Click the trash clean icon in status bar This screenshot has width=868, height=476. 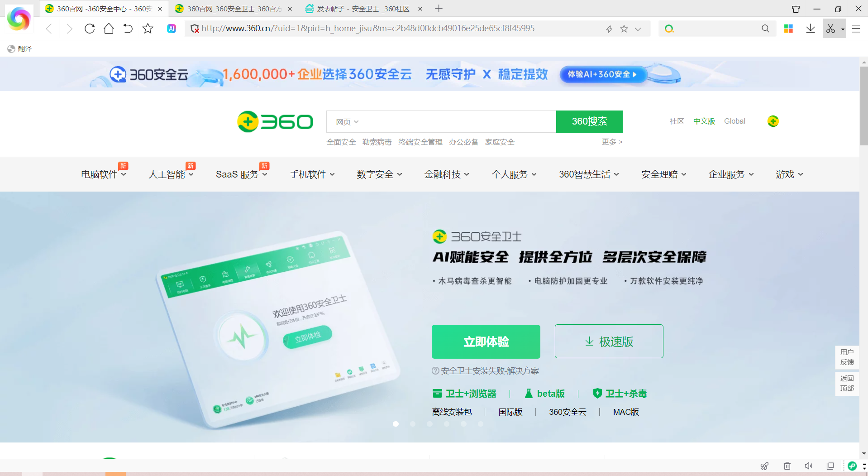[787, 466]
